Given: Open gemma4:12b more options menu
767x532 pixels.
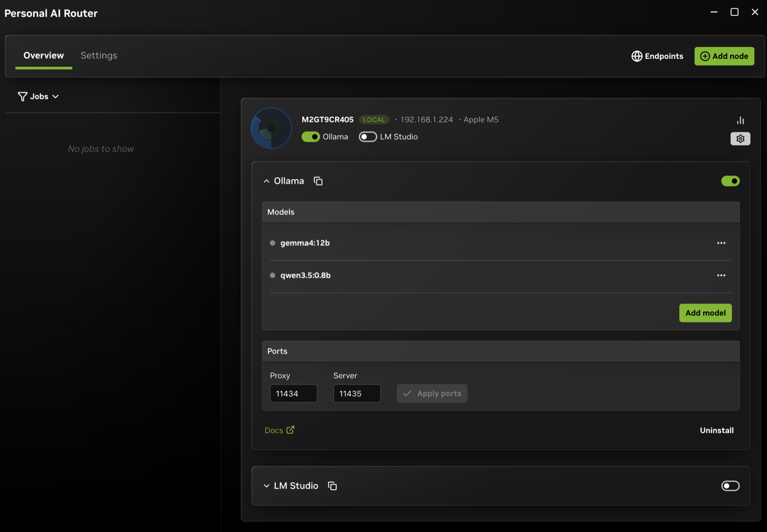Looking at the screenshot, I should click(721, 243).
